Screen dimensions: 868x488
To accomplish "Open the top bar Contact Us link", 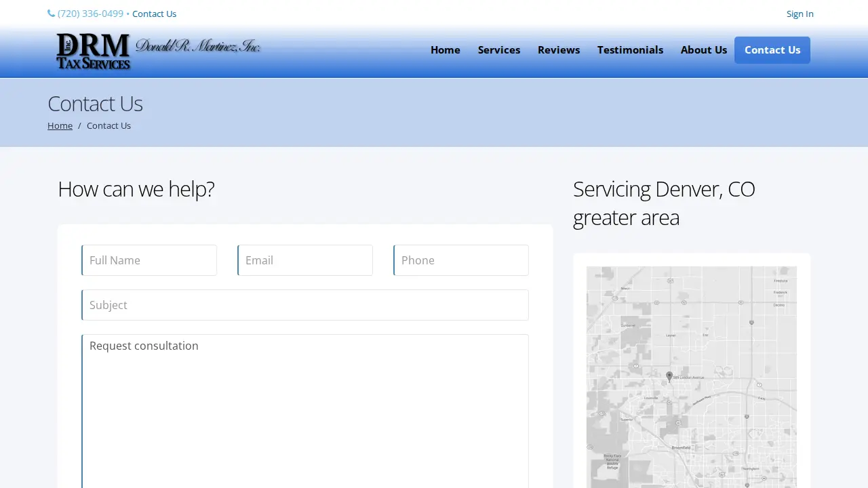I will pyautogui.click(x=154, y=14).
